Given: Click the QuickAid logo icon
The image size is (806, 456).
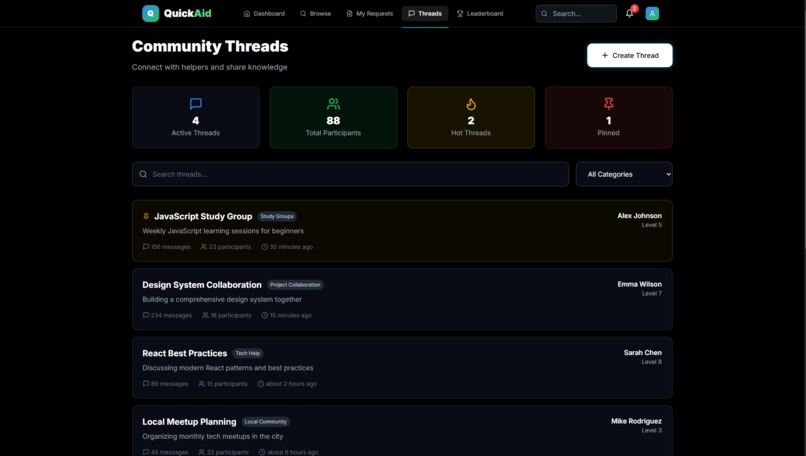Looking at the screenshot, I should tap(151, 13).
